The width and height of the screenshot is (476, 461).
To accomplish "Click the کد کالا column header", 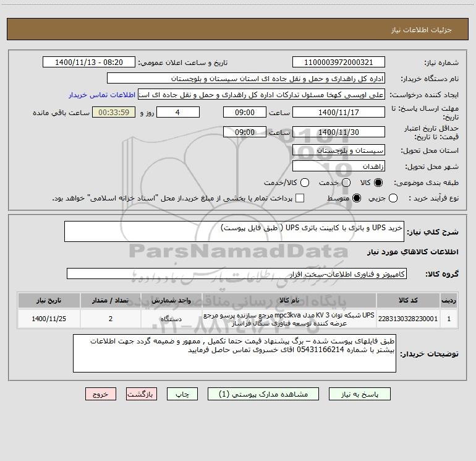I will 408,301.
